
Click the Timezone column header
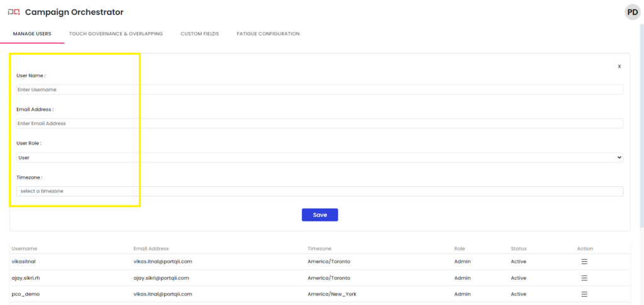319,248
